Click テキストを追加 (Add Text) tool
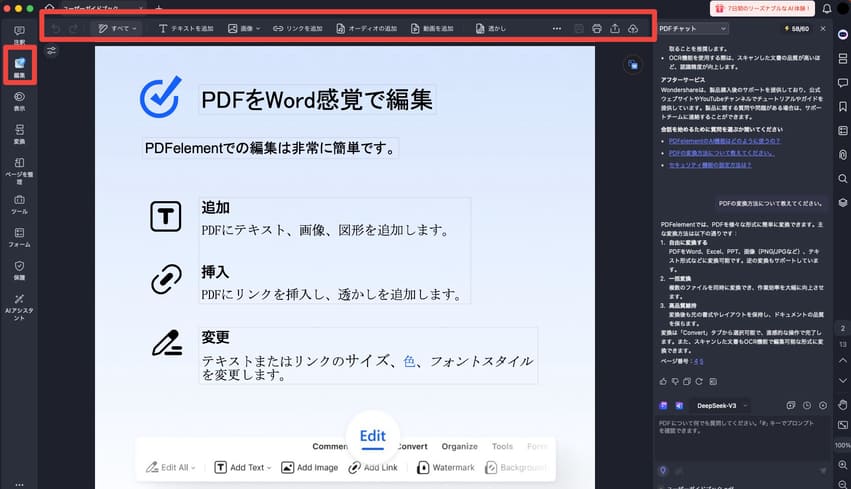 click(186, 28)
